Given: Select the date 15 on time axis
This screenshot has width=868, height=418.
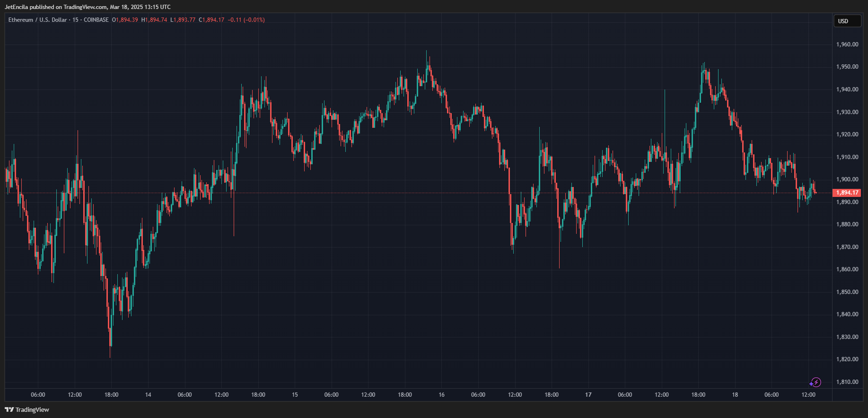Looking at the screenshot, I should [x=295, y=395].
